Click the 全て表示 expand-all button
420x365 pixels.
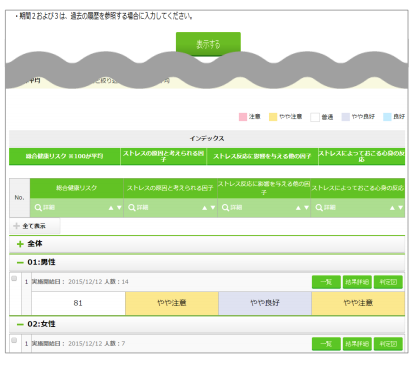tap(35, 226)
